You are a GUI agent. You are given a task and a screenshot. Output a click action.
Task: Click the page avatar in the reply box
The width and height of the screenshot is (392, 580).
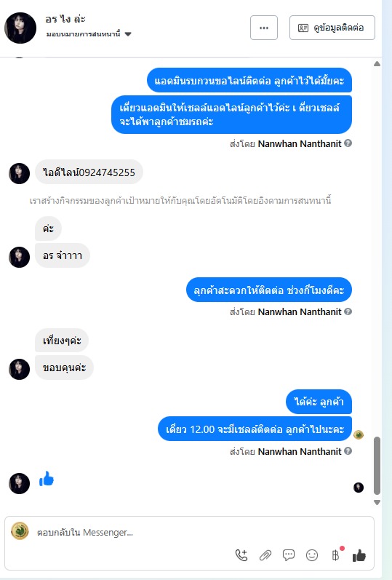[20, 531]
